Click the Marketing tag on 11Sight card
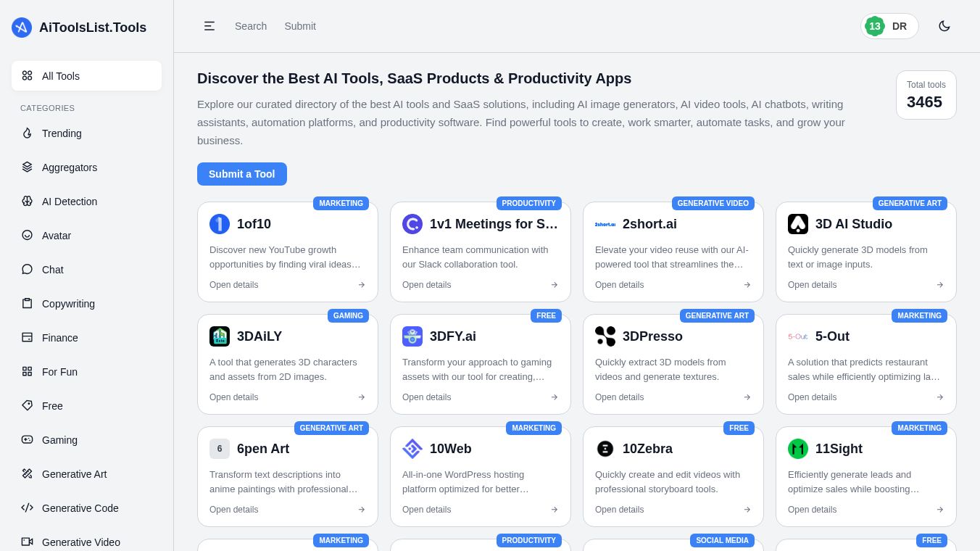Image resolution: width=980 pixels, height=551 pixels. tap(919, 428)
